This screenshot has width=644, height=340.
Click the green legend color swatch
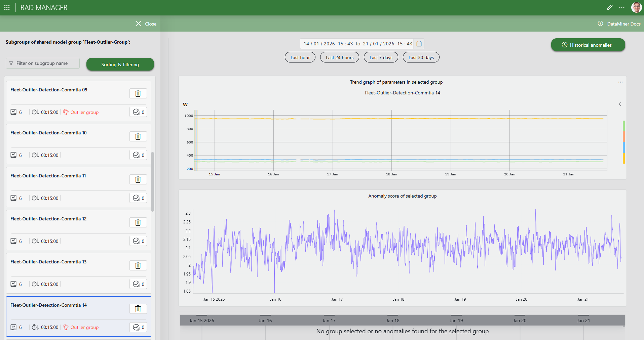click(623, 126)
